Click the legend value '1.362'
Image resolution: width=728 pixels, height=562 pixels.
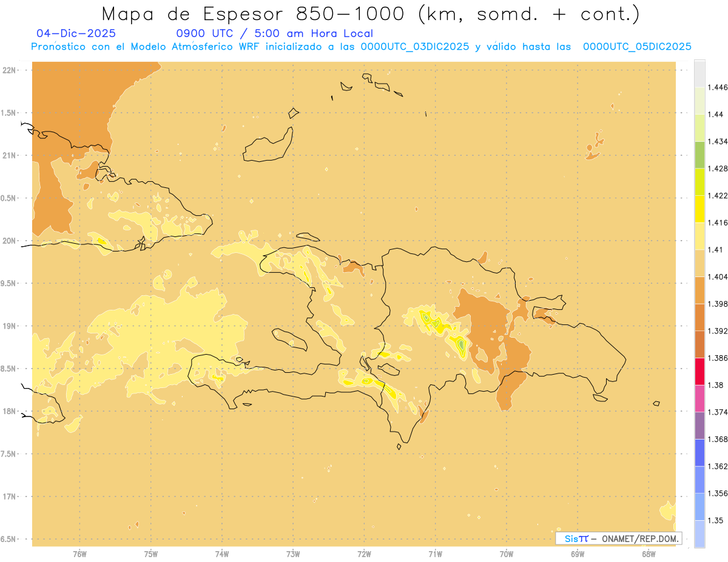point(718,466)
